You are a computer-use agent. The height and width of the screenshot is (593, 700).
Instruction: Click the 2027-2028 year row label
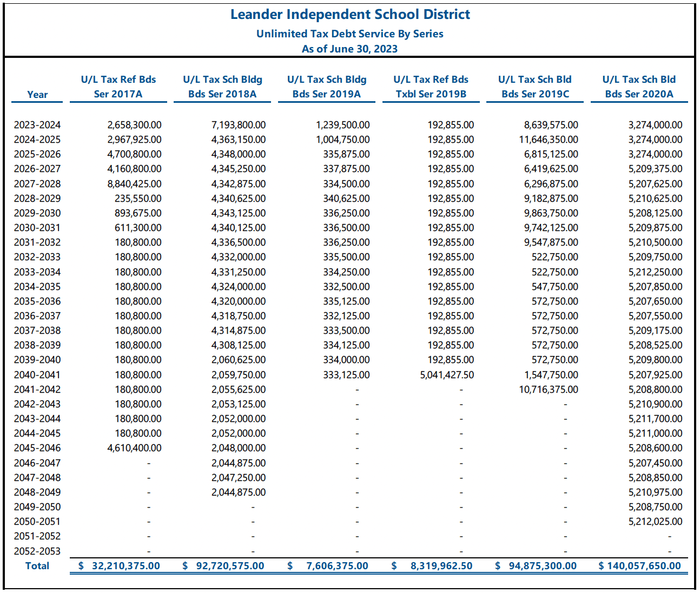click(37, 184)
